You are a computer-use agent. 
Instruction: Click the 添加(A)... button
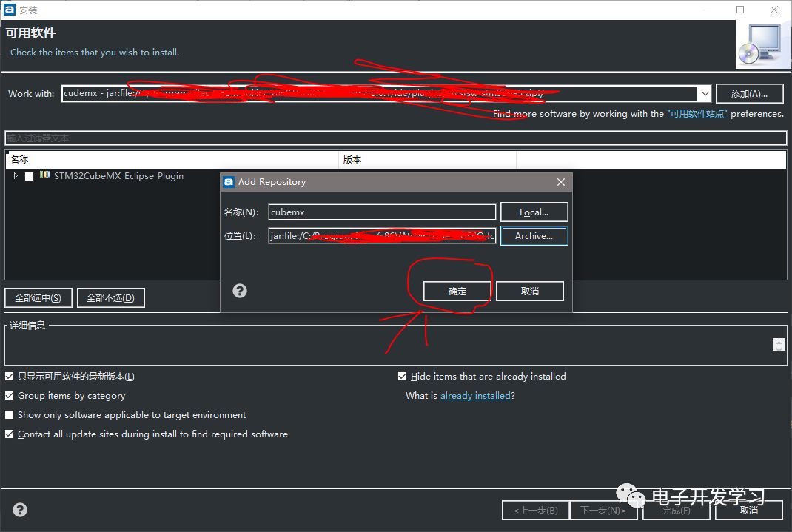click(750, 93)
